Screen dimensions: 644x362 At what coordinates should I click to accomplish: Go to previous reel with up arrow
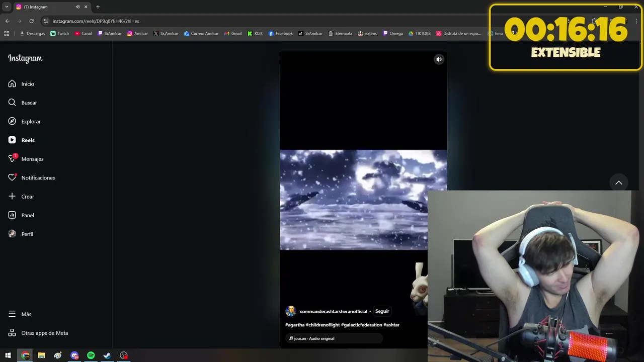[619, 183]
